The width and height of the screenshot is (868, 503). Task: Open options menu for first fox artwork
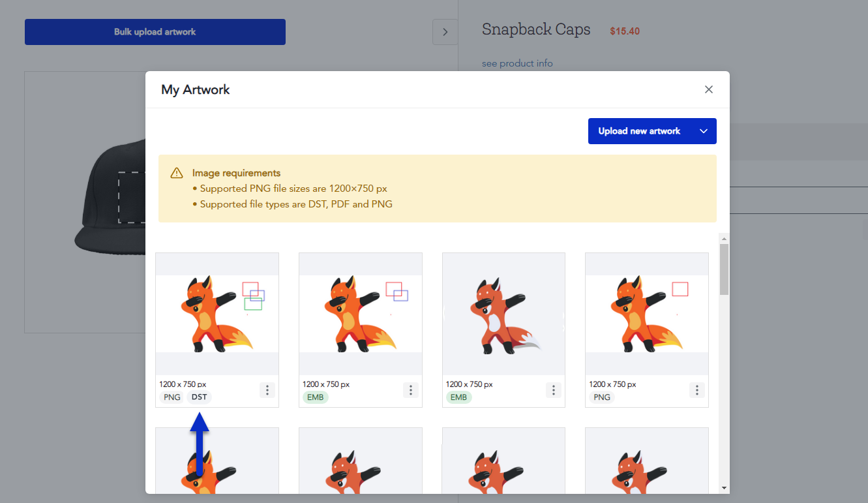pyautogui.click(x=267, y=390)
